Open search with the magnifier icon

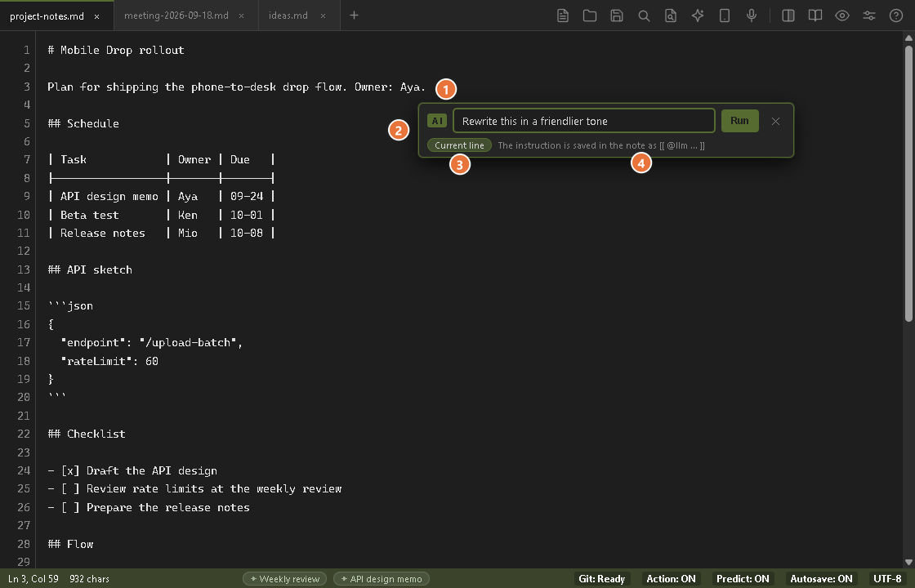pos(644,16)
